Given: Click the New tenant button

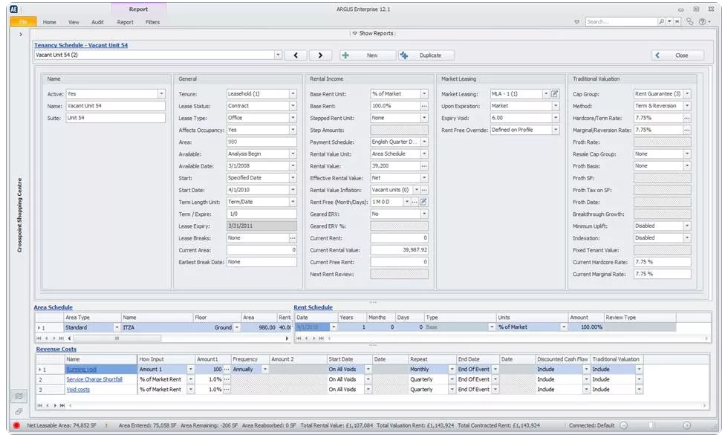Looking at the screenshot, I should tap(367, 55).
